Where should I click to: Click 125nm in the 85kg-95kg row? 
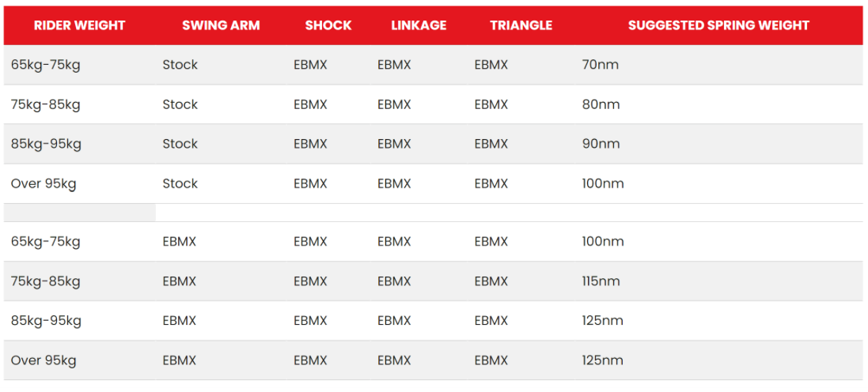pyautogui.click(x=602, y=321)
